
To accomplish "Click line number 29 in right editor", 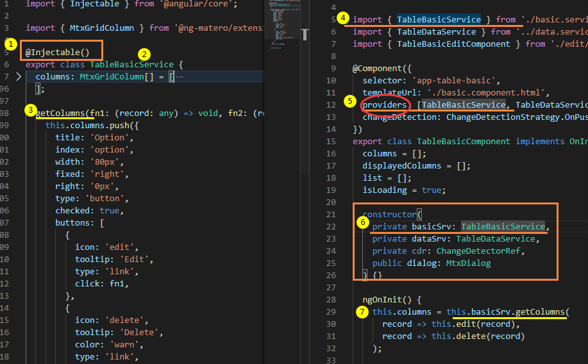I will 331,312.
